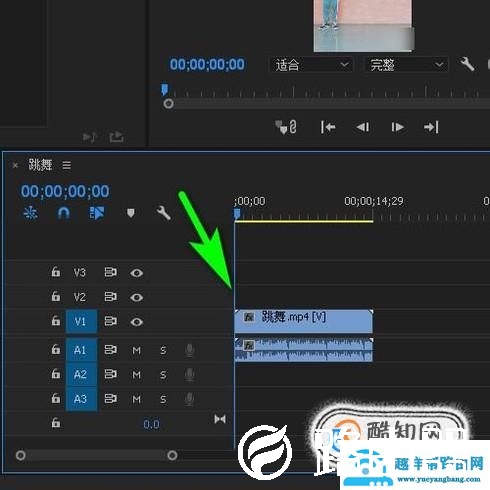
Task: Toggle lock on track V2
Action: tap(56, 296)
